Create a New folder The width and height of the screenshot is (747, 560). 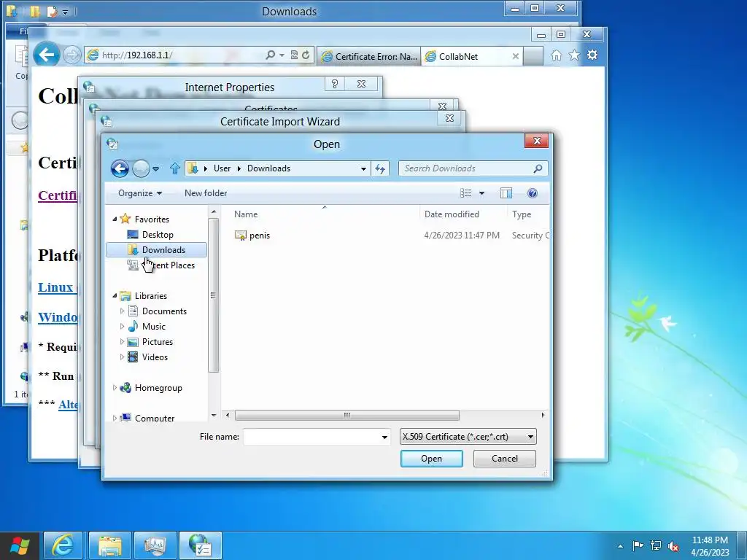tap(206, 193)
